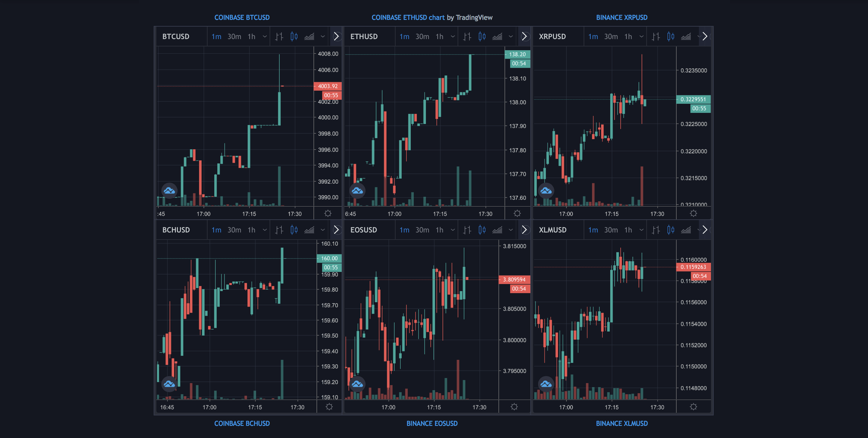Switch BCHUSD chart to 1h interval

[252, 230]
